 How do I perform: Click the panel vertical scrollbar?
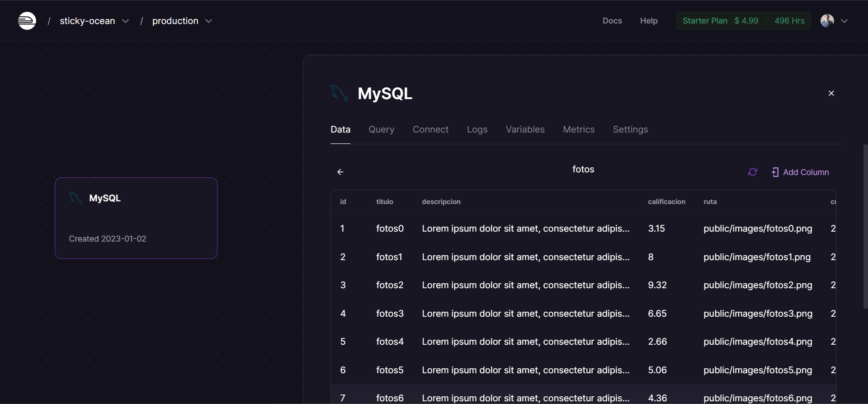(865, 226)
